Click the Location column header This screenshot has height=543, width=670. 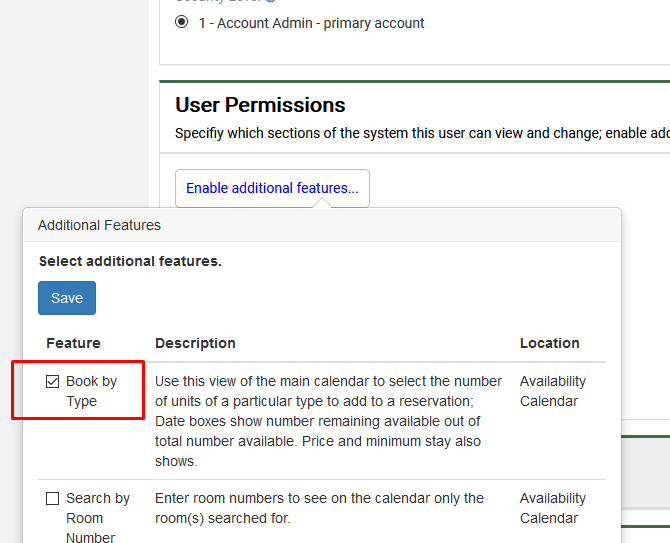tap(549, 343)
